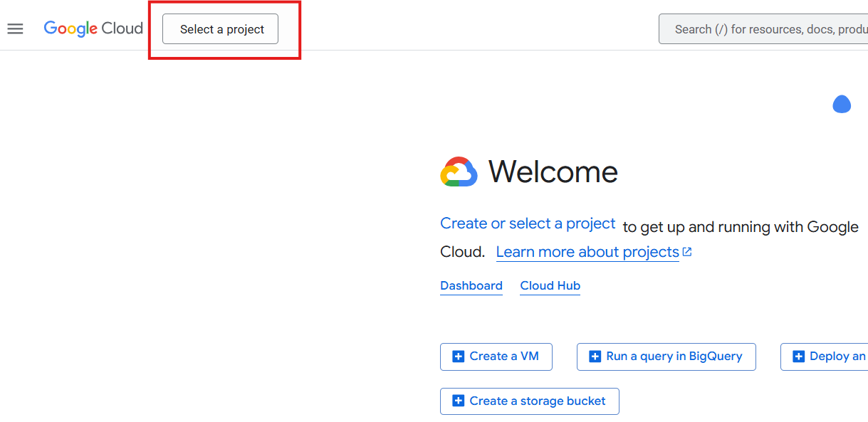Focus the search resources and docs field

(763, 29)
